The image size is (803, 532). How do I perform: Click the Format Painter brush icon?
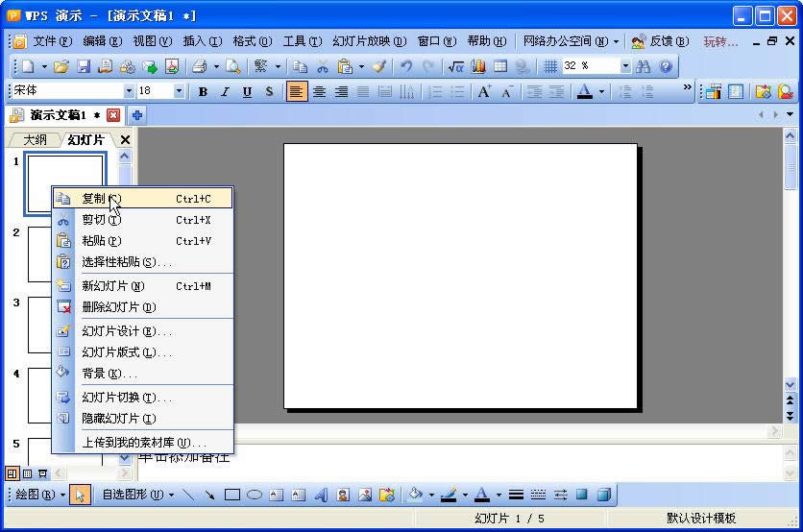[x=379, y=66]
